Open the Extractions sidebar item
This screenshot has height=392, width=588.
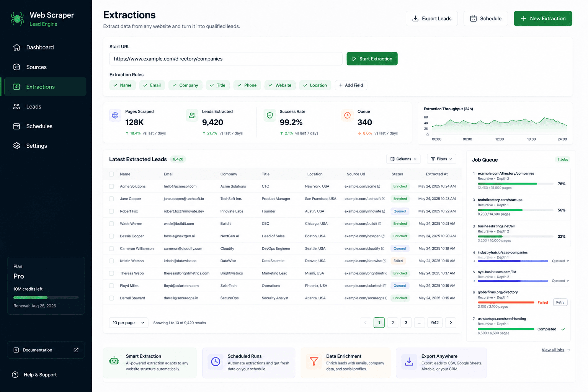pos(45,87)
